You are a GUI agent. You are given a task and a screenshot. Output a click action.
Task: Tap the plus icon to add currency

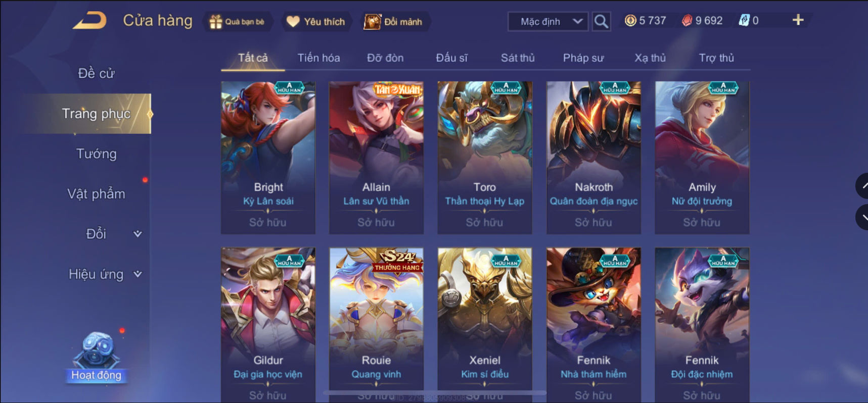pos(798,20)
